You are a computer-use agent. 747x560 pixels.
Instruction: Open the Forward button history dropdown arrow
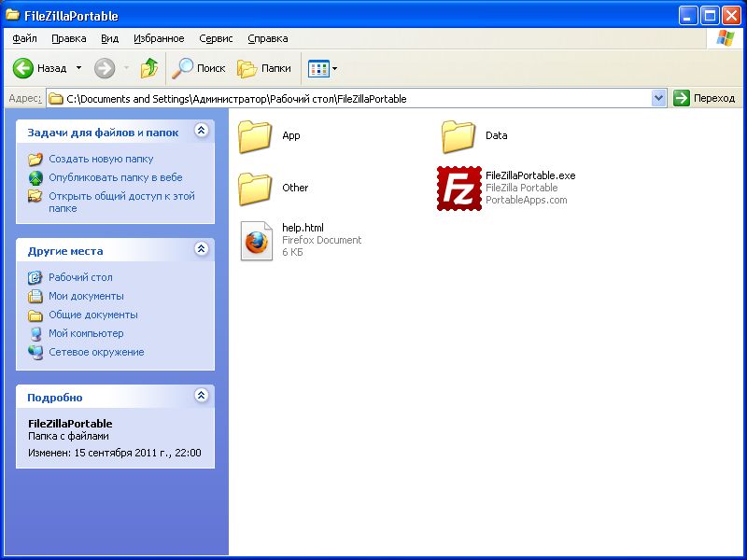point(126,68)
